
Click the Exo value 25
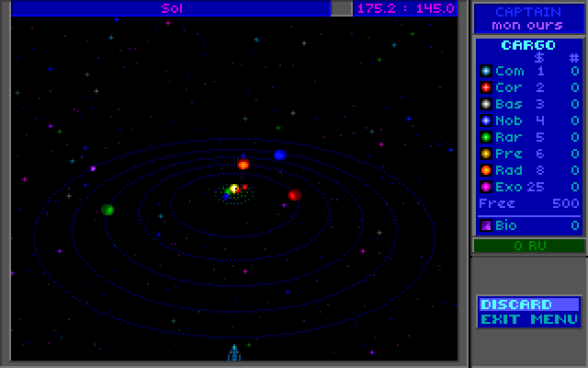coord(536,187)
